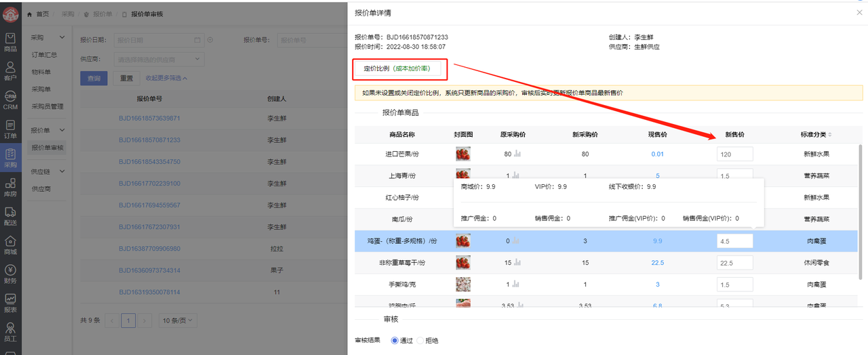Image resolution: width=868 pixels, height=355 pixels.
Task: Select the 通过 approval radio button
Action: click(x=395, y=340)
